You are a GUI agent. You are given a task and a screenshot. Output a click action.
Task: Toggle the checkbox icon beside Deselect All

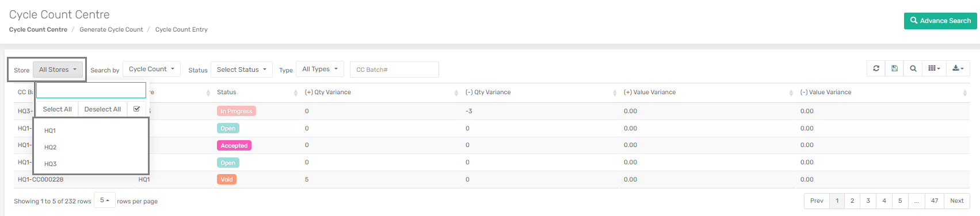click(x=136, y=109)
